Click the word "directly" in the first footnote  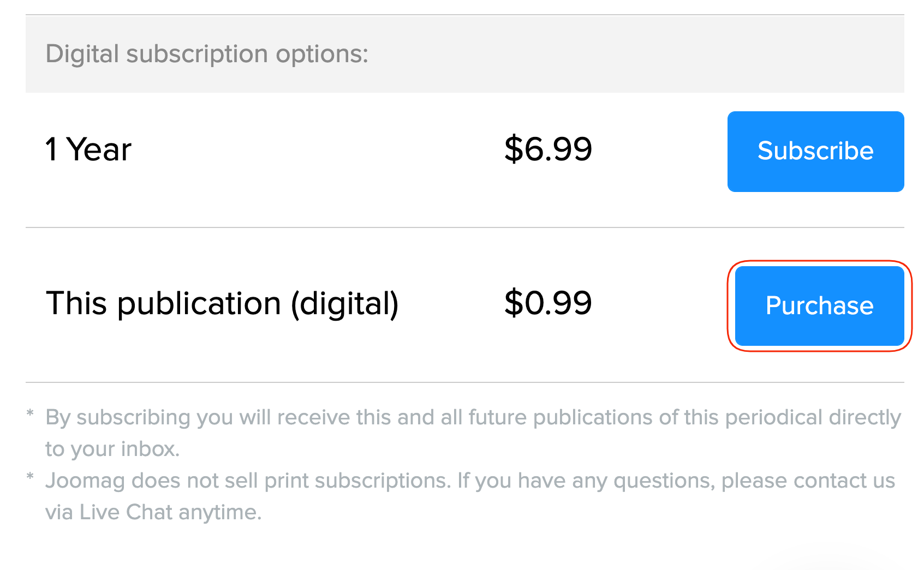865,417
